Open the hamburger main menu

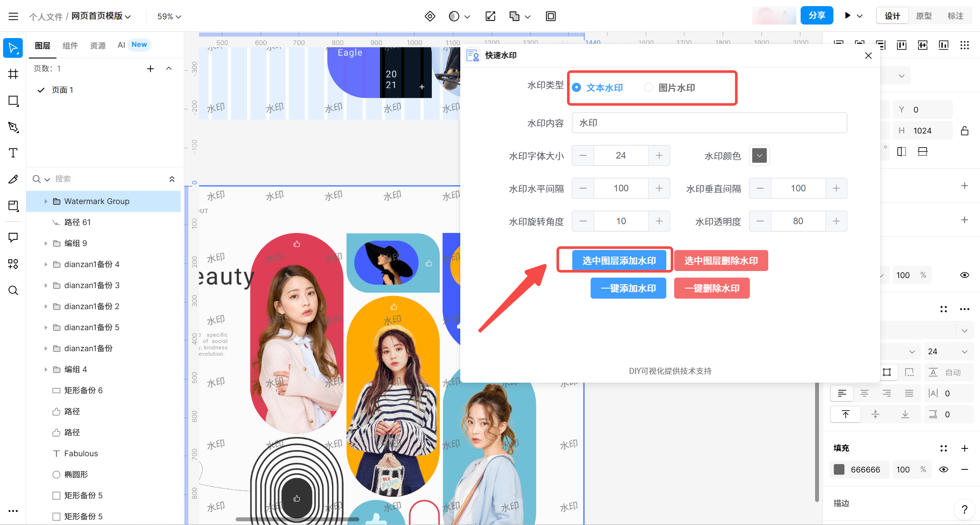pyautogui.click(x=13, y=16)
